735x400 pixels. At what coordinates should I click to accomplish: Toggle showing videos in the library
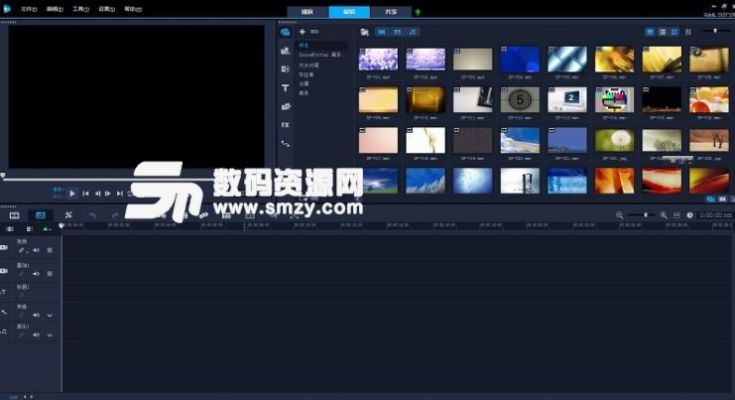coord(382,32)
